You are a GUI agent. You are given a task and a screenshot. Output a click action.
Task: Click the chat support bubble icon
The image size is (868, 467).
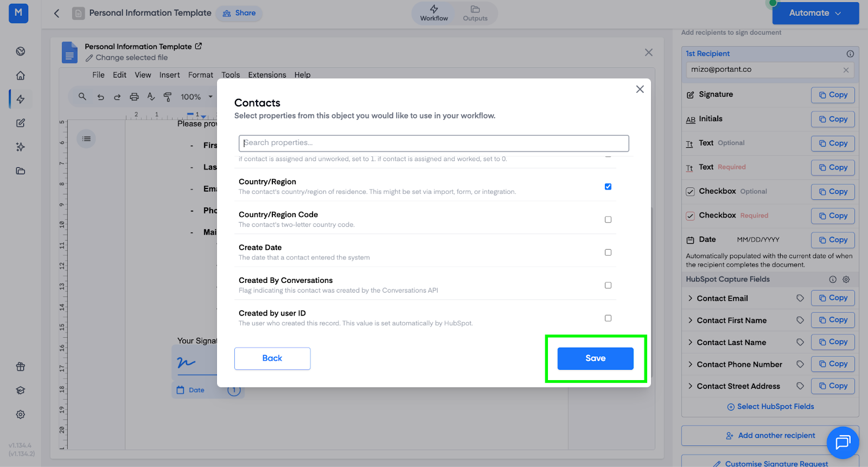pyautogui.click(x=843, y=443)
